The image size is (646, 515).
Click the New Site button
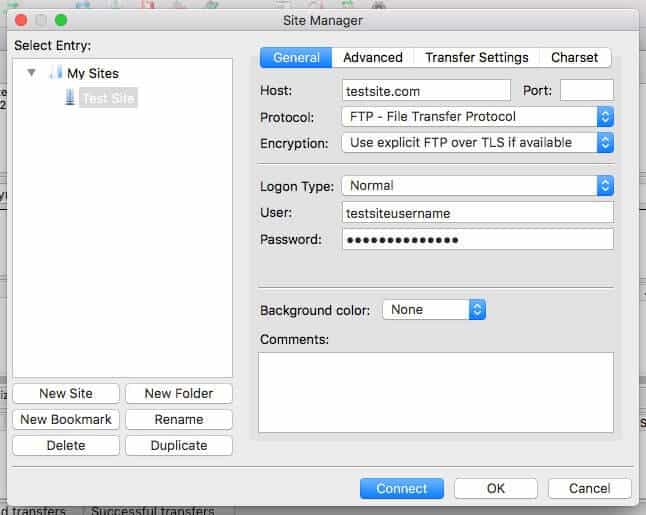click(66, 393)
